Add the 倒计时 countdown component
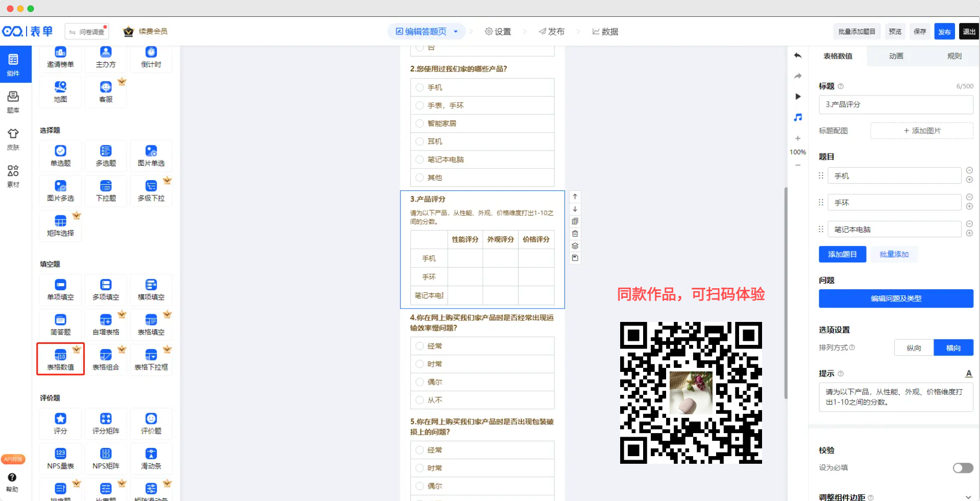The height and width of the screenshot is (501, 980). [151, 58]
